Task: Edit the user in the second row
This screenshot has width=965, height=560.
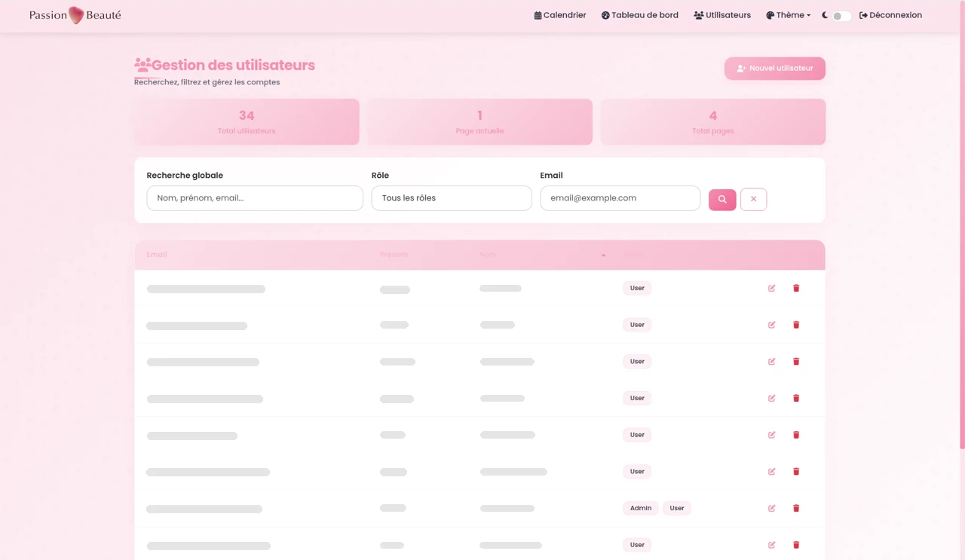Action: (x=772, y=325)
